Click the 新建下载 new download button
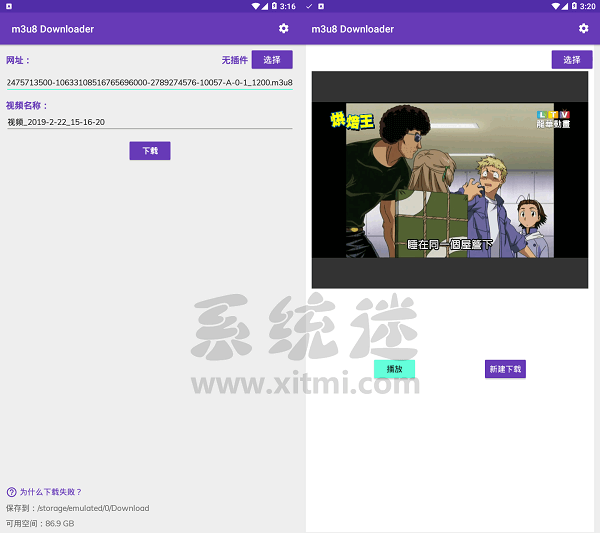Image resolution: width=600 pixels, height=533 pixels. 505,369
